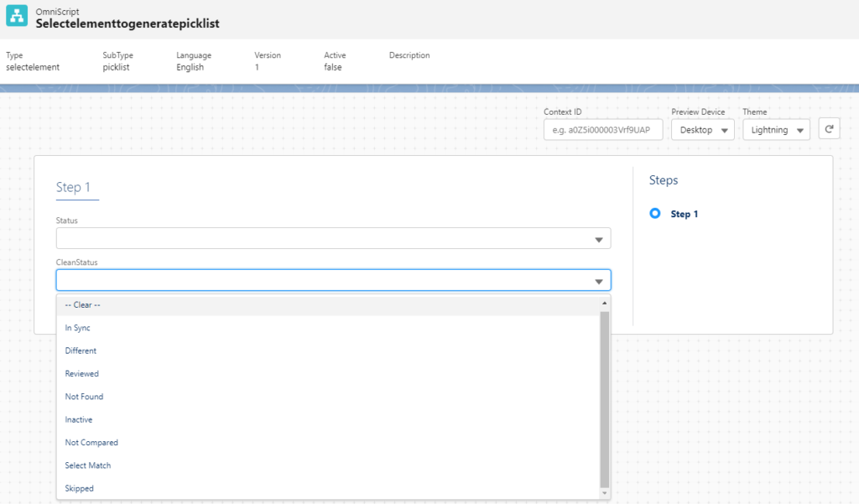Viewport: 859px width, 504px height.
Task: Click the Steps panel heading
Action: coord(664,180)
